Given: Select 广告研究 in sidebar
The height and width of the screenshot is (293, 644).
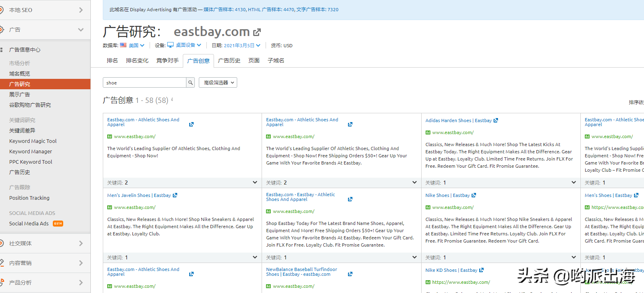Looking at the screenshot, I should click(x=45, y=84).
